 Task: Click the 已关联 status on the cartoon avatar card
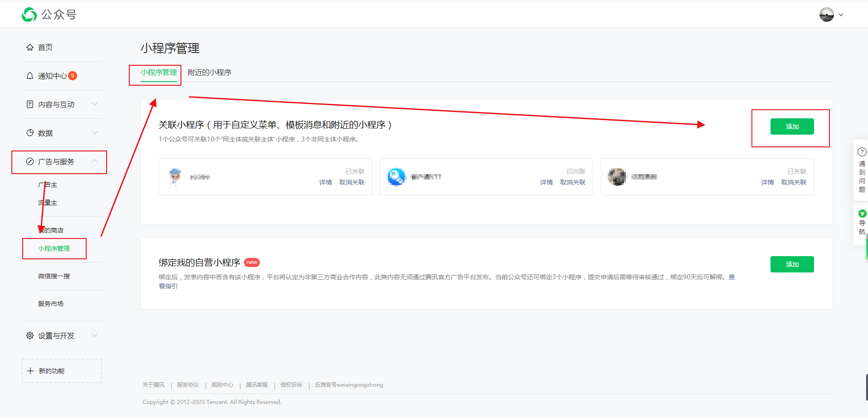pyautogui.click(x=355, y=171)
